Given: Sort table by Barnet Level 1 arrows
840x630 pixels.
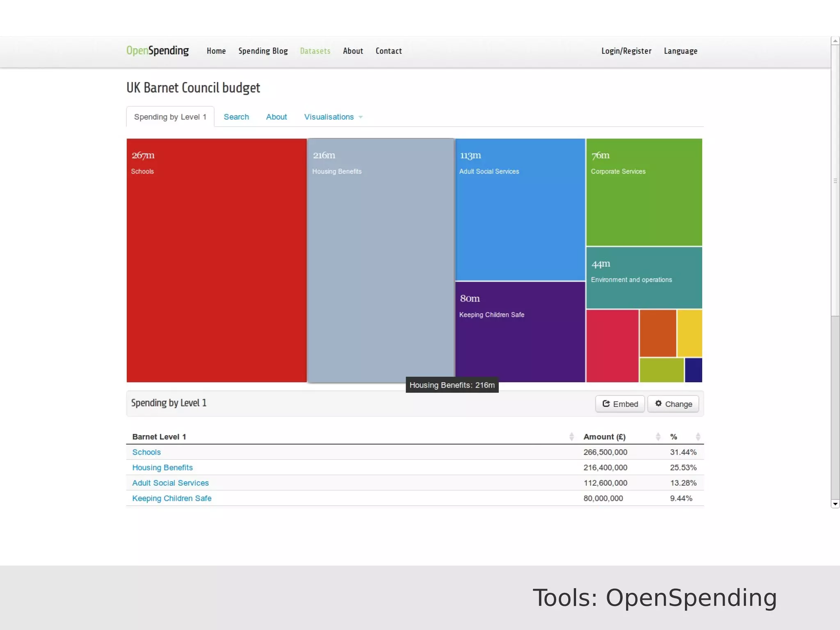Looking at the screenshot, I should pyautogui.click(x=571, y=437).
